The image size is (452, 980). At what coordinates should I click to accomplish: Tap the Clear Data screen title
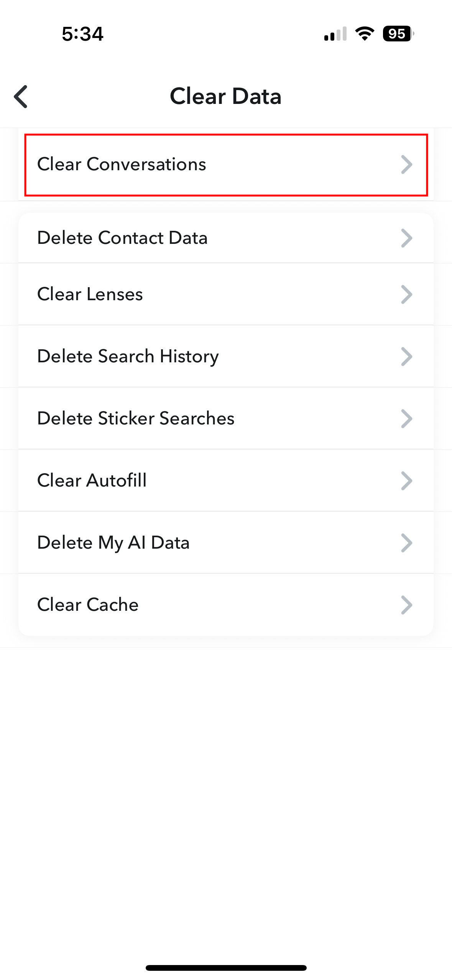[x=226, y=96]
